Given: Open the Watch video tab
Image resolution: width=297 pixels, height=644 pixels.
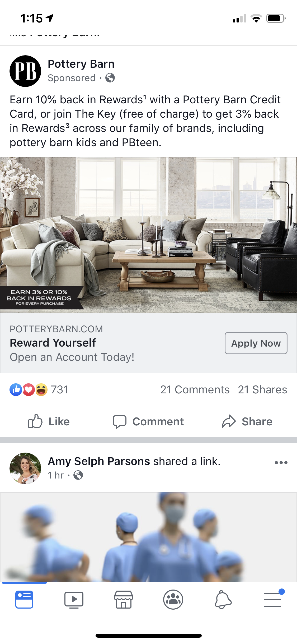Looking at the screenshot, I should coord(74,600).
